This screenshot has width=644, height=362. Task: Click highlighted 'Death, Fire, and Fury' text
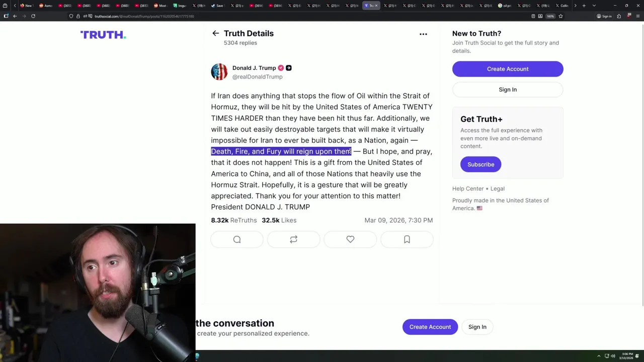point(246,151)
